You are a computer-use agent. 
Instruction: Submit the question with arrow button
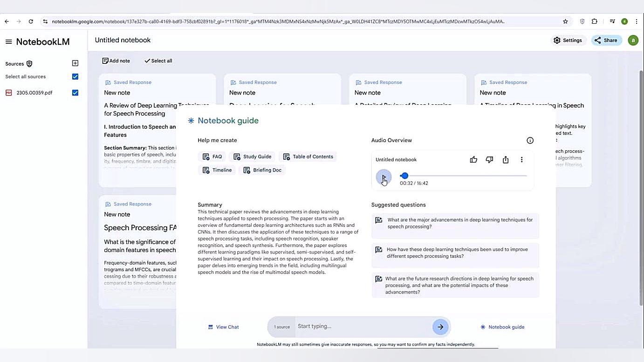(440, 327)
